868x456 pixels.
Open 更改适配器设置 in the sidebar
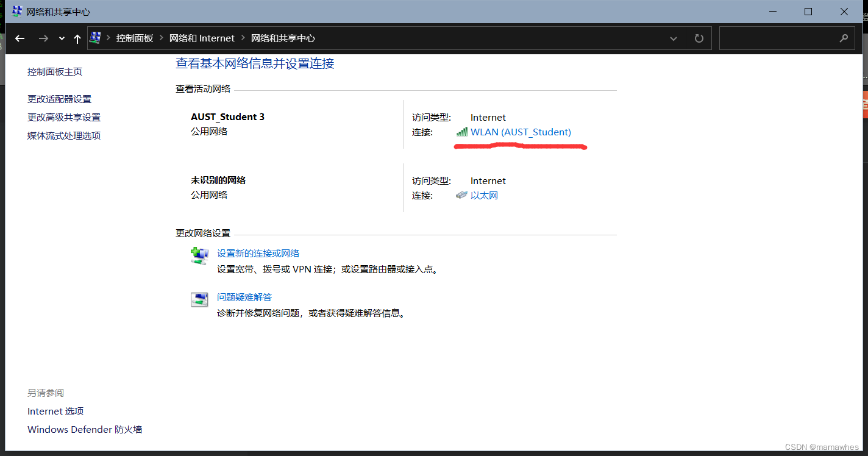(x=59, y=98)
